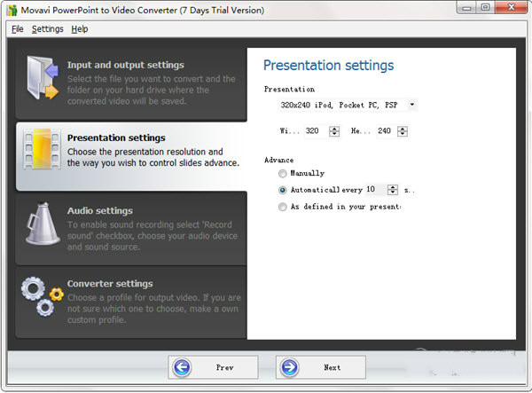
Task: Select As defined in your presentation option
Action: tap(282, 207)
